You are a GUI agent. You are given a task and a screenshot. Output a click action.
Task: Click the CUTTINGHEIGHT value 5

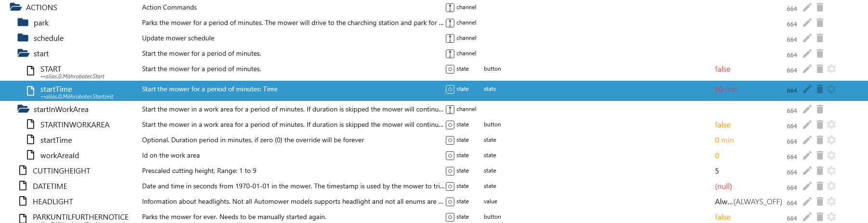point(717,171)
